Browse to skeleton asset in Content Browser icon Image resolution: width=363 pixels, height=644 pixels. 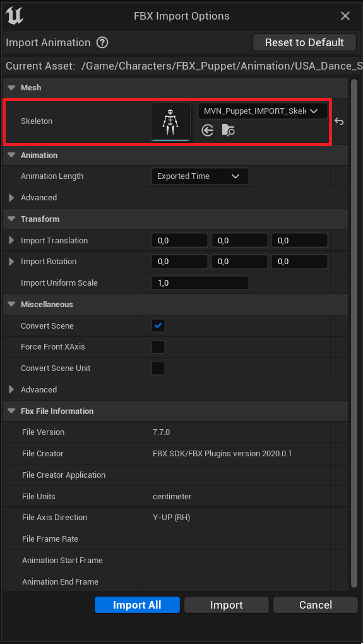[x=228, y=131]
